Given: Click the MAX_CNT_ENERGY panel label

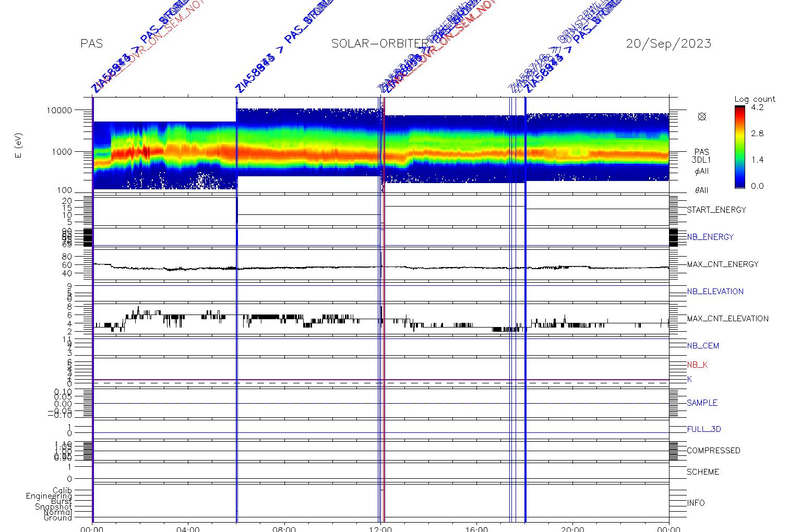Looking at the screenshot, I should pos(723,264).
